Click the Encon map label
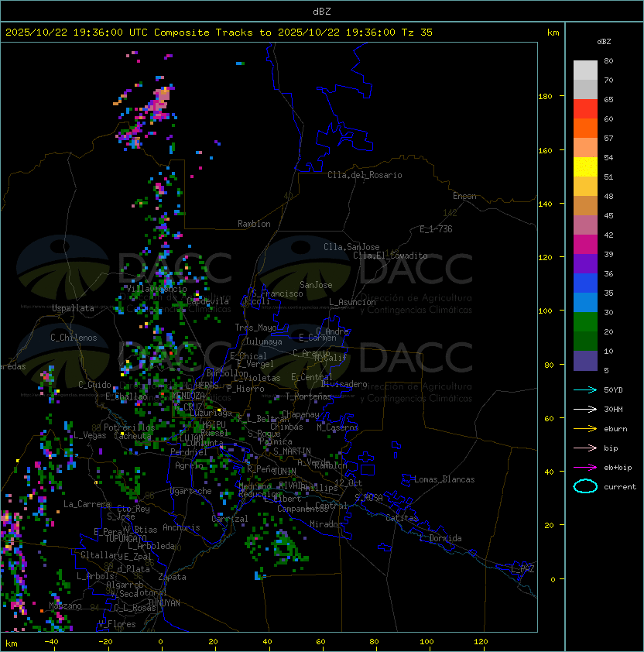The image size is (644, 652). pyautogui.click(x=464, y=196)
